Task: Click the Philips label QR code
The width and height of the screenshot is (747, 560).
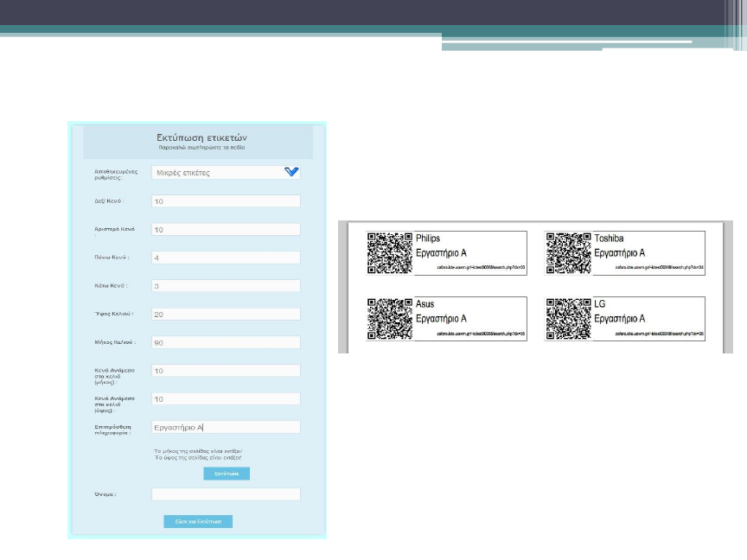Action: pyautogui.click(x=389, y=253)
